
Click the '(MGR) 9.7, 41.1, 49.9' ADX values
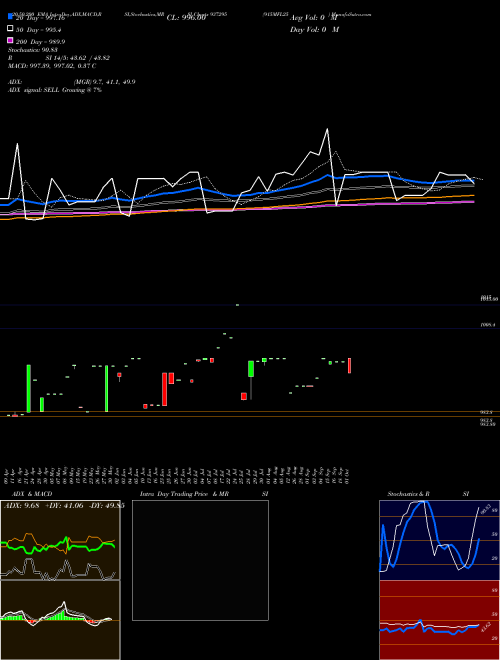click(104, 82)
